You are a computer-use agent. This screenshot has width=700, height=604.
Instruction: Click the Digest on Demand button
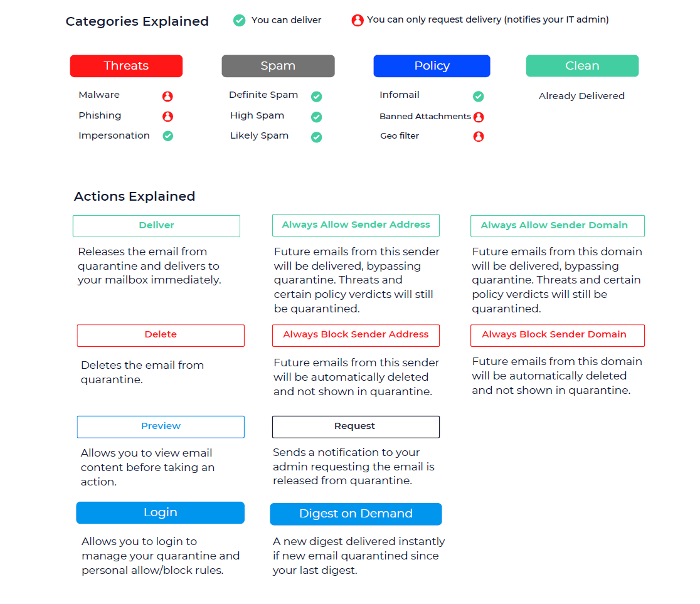point(356,514)
